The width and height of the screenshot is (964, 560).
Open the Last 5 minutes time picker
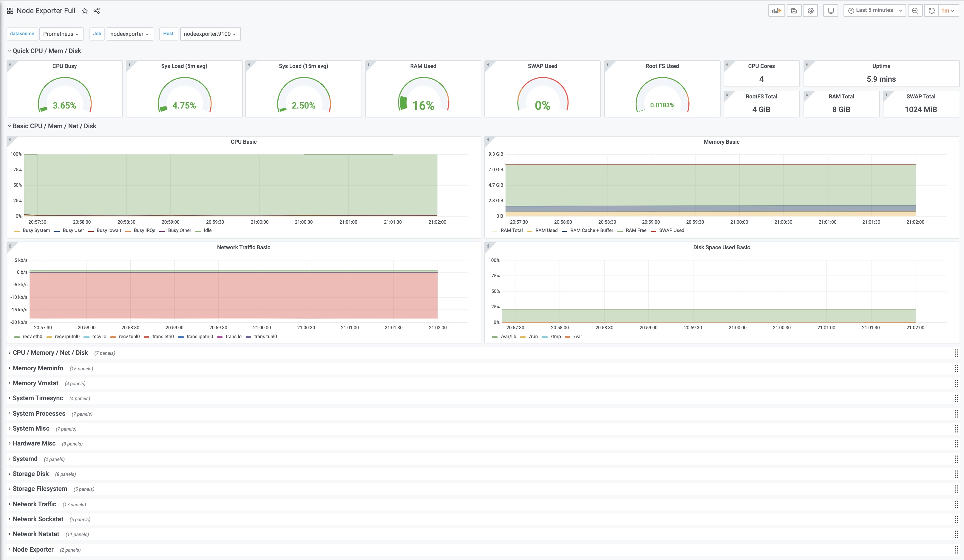point(875,11)
